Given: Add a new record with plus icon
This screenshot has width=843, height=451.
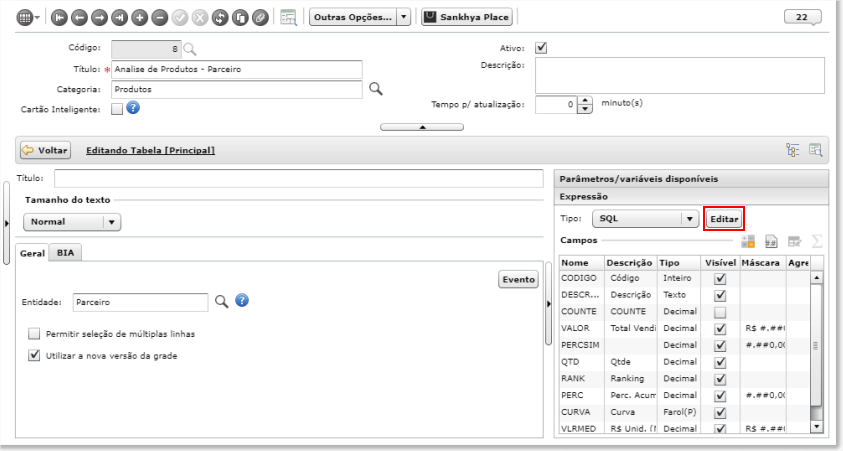Looking at the screenshot, I should coord(140,18).
